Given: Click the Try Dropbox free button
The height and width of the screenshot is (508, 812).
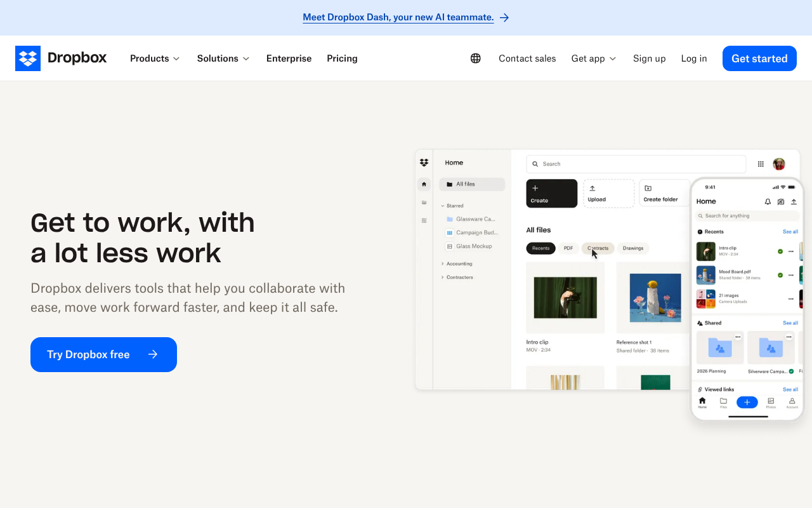Looking at the screenshot, I should pyautogui.click(x=103, y=354).
